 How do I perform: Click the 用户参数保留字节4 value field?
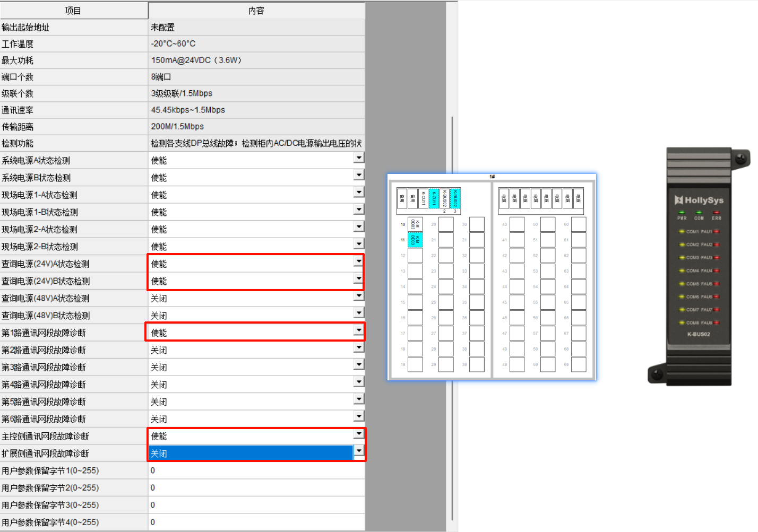pos(256,522)
